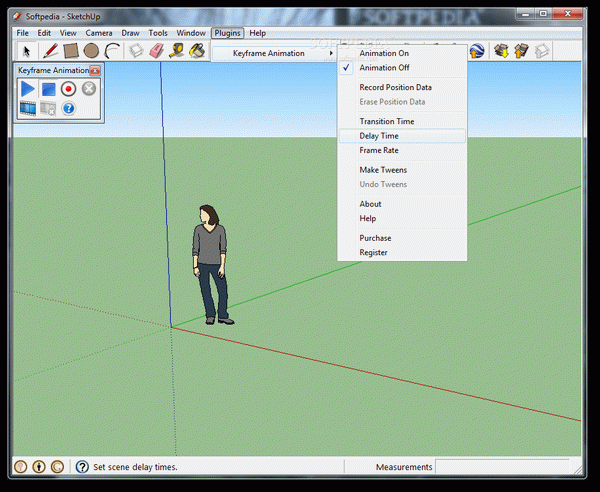Play the keyframe animation

click(28, 89)
